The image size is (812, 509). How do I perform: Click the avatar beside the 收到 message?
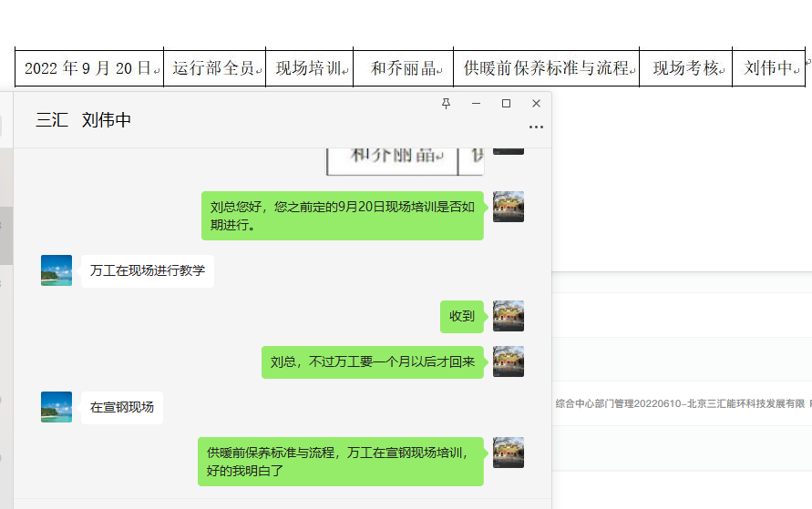pyautogui.click(x=508, y=316)
